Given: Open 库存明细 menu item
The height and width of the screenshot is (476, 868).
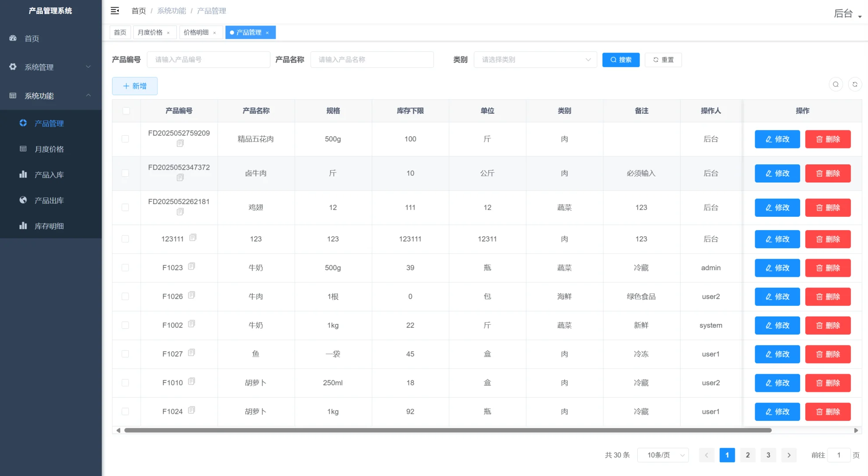Looking at the screenshot, I should point(49,226).
